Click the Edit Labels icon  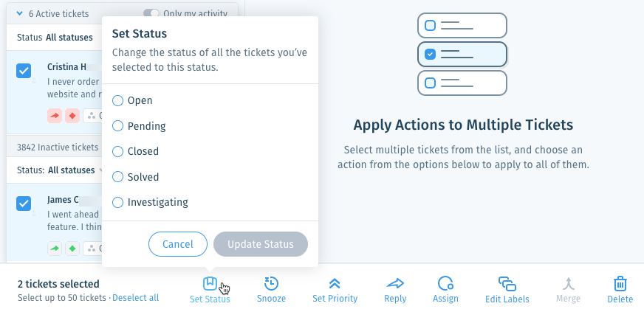point(507,284)
